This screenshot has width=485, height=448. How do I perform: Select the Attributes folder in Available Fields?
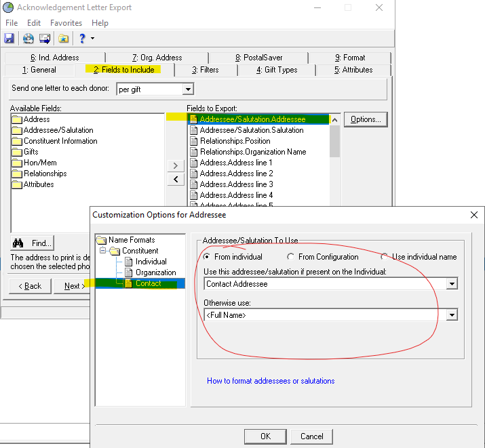pos(33,184)
